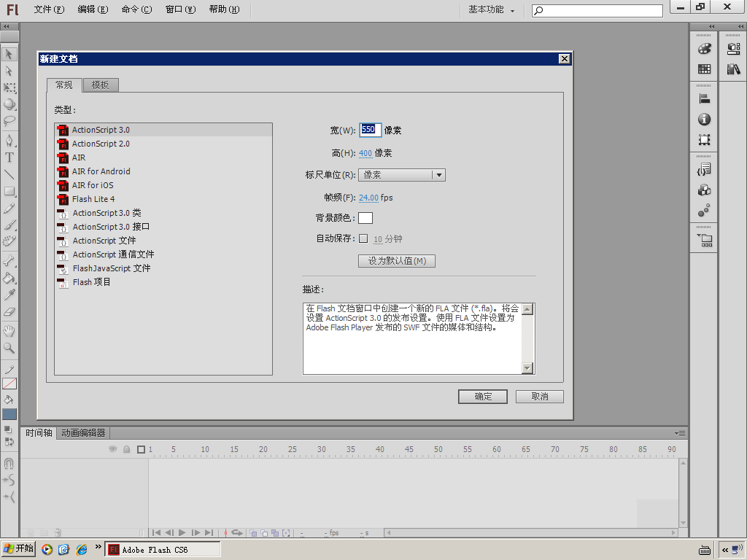The width and height of the screenshot is (747, 560).
Task: Select the Brush tool
Action: point(9,225)
